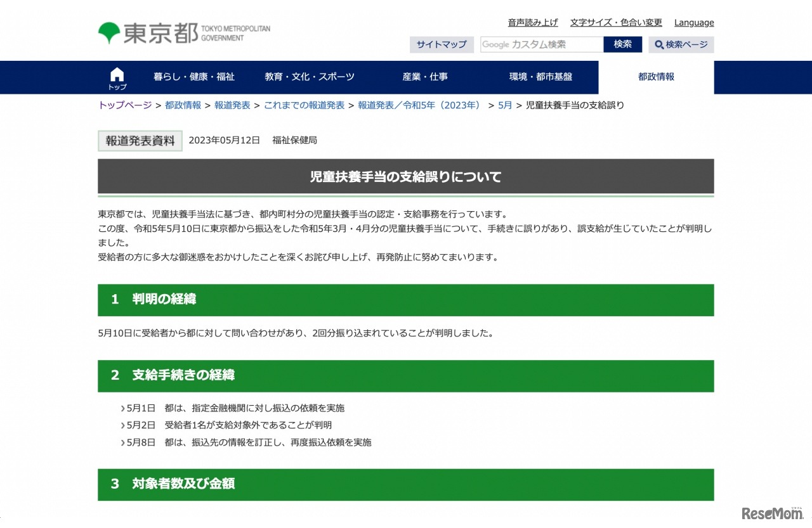Viewport: 812px width, 528px height.
Task: Click 報道発表/令和5年(2023年) breadcrumb
Action: tap(420, 105)
